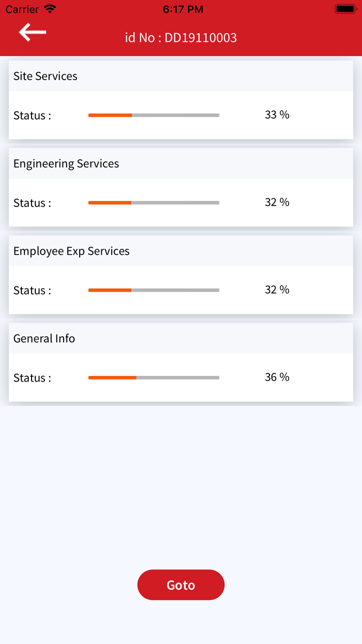The image size is (362, 644).
Task: Click the Site Services progress bar
Action: click(154, 115)
